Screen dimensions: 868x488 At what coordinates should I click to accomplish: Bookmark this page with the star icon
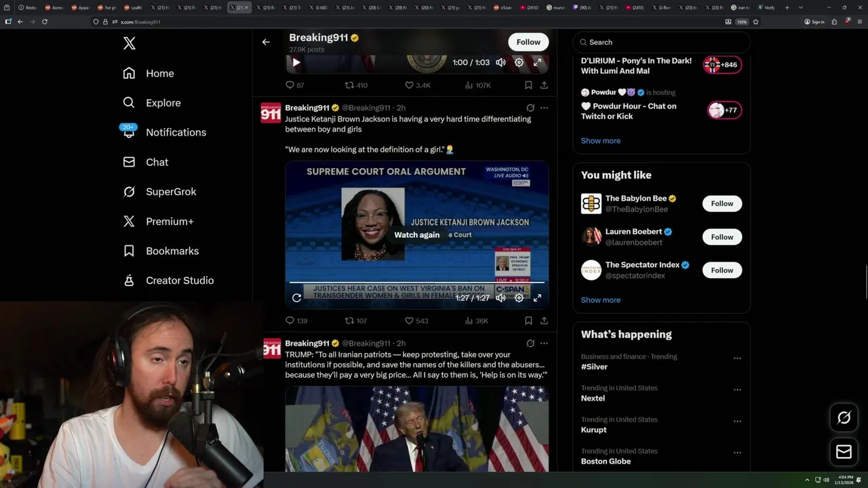tap(755, 22)
